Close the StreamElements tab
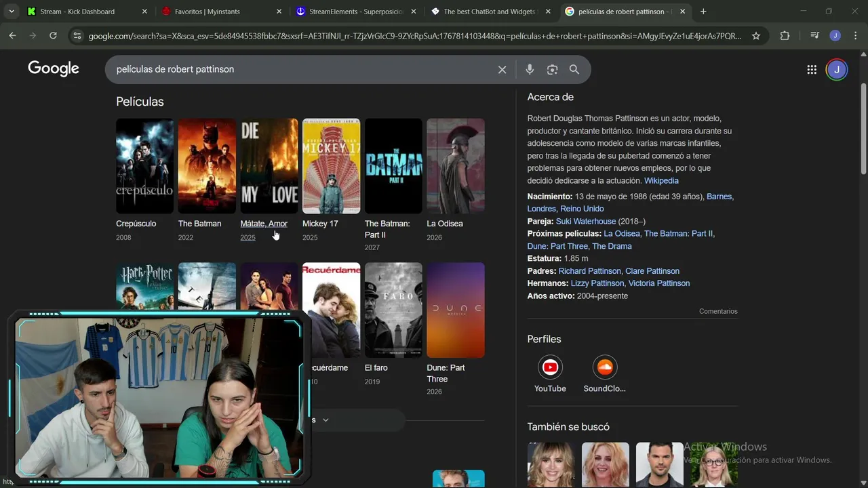The width and height of the screenshot is (868, 488). (414, 12)
